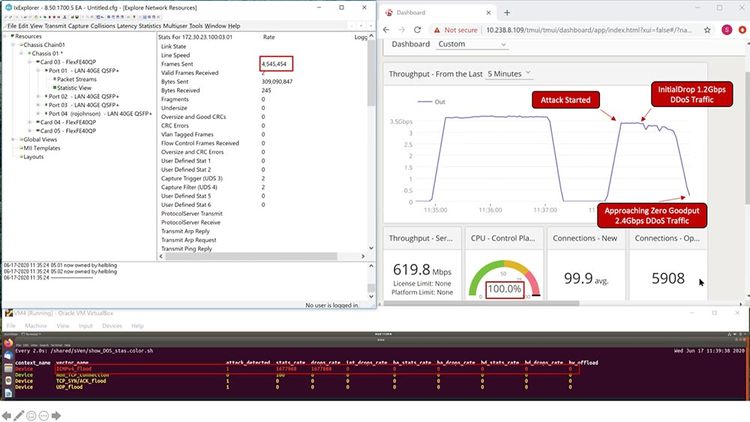Open the 5 Minutes time range dropdown
Screen dimensions: 750x422
509,74
